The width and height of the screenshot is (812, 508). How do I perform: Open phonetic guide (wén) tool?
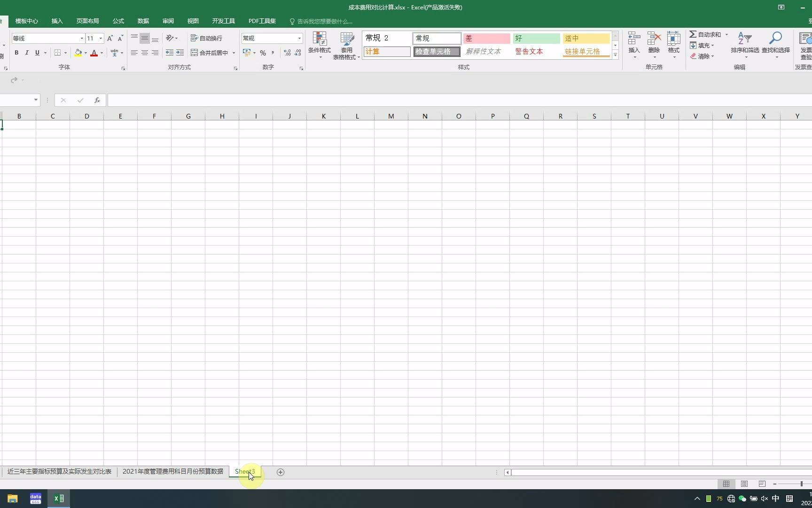pyautogui.click(x=114, y=53)
